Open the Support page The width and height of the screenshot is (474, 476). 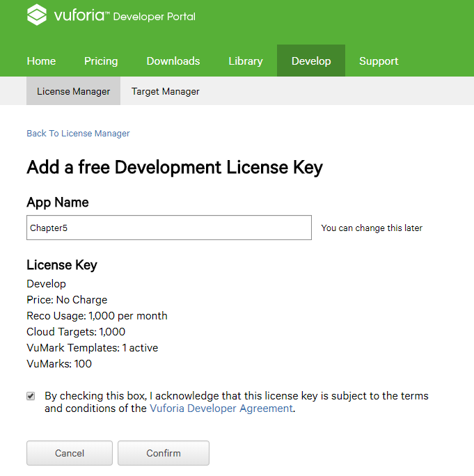coord(379,61)
